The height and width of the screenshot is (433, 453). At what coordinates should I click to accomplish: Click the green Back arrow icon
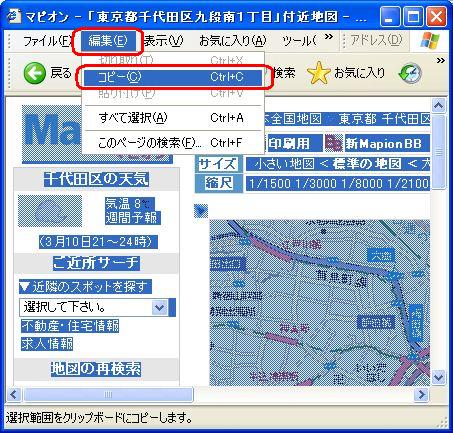pos(34,73)
